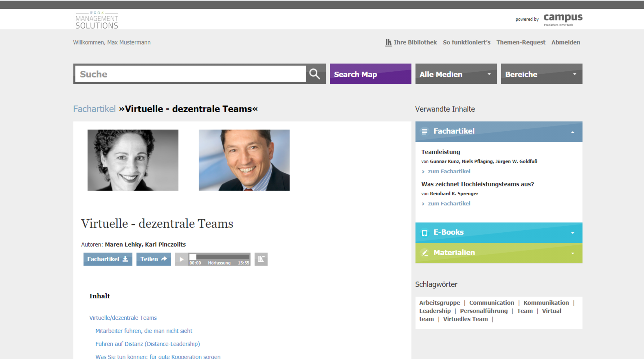Open the Management Solutions logo
Image resolution: width=644 pixels, height=359 pixels.
coord(97,20)
